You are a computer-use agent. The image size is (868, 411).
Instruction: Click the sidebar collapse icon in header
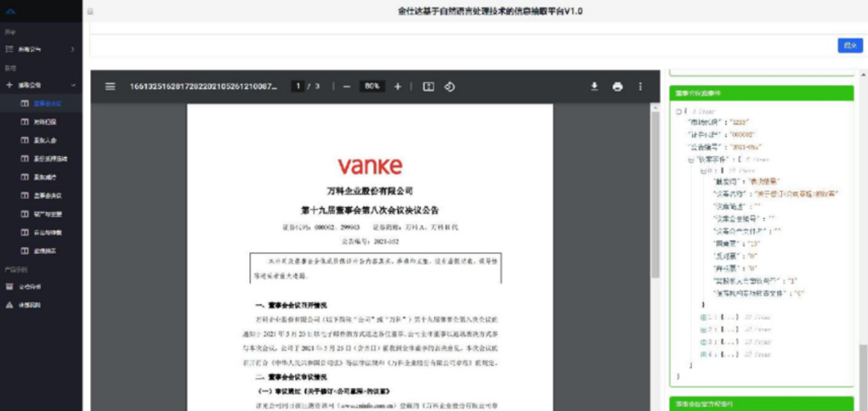pyautogui.click(x=90, y=11)
